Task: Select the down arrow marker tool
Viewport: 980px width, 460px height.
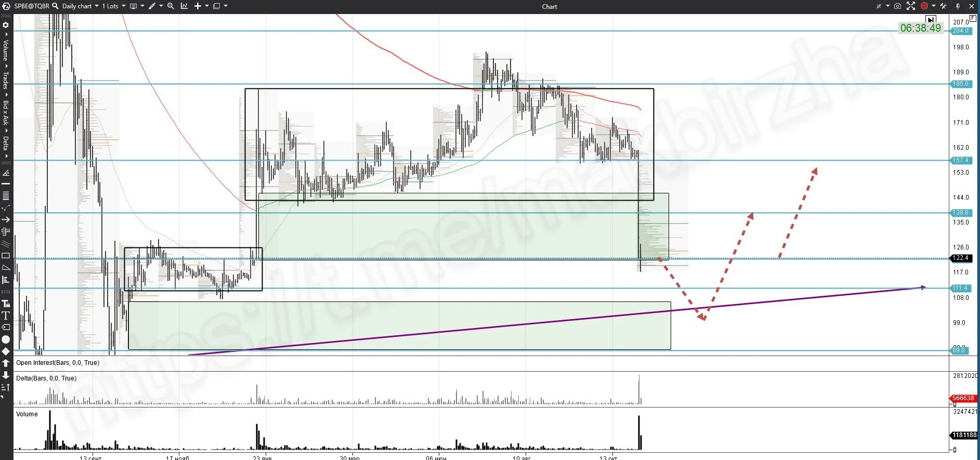Action: point(6,375)
